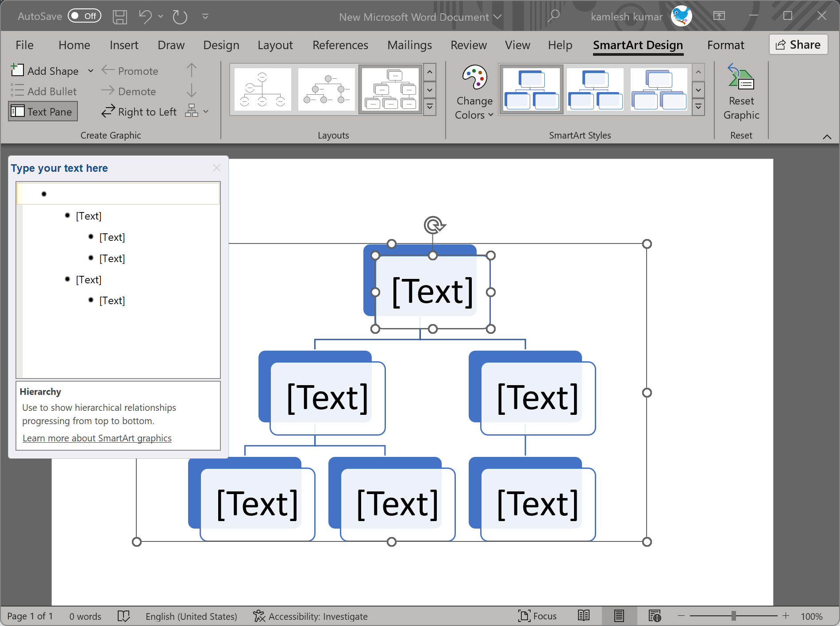Select Print Layout view icon

(619, 616)
